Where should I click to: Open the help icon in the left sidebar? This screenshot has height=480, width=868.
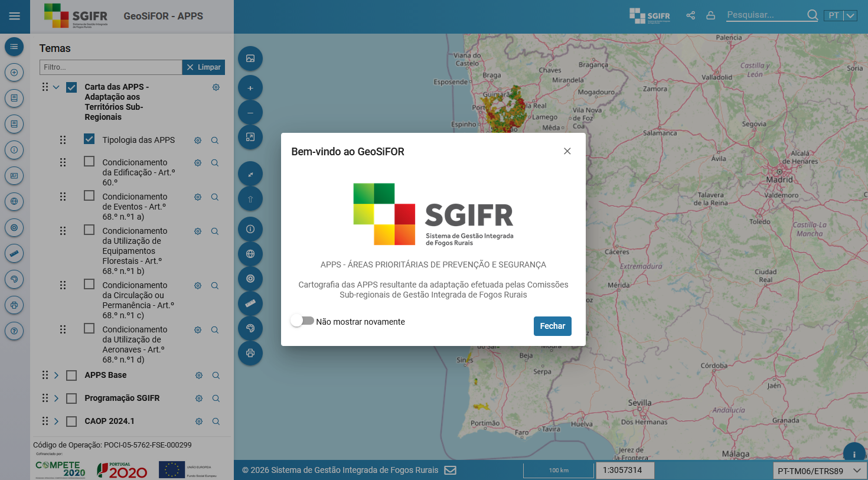(14, 331)
